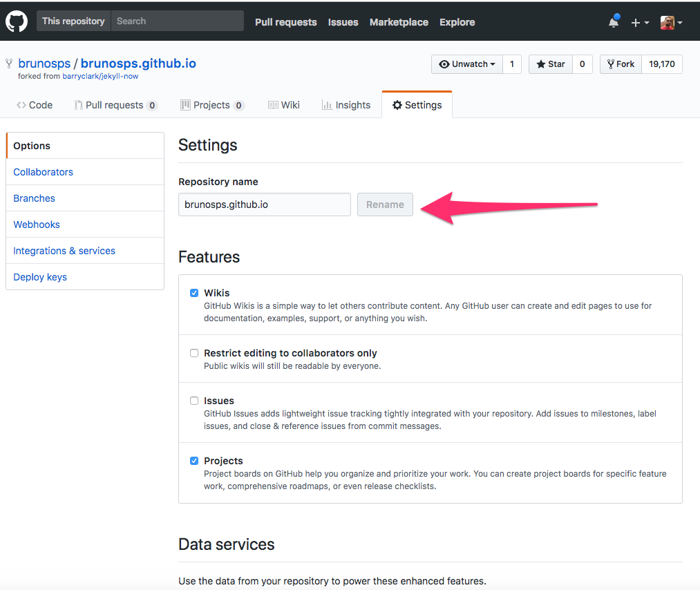This screenshot has height=590, width=700.
Task: Click the GitHub Octocat logo
Action: pos(17,21)
